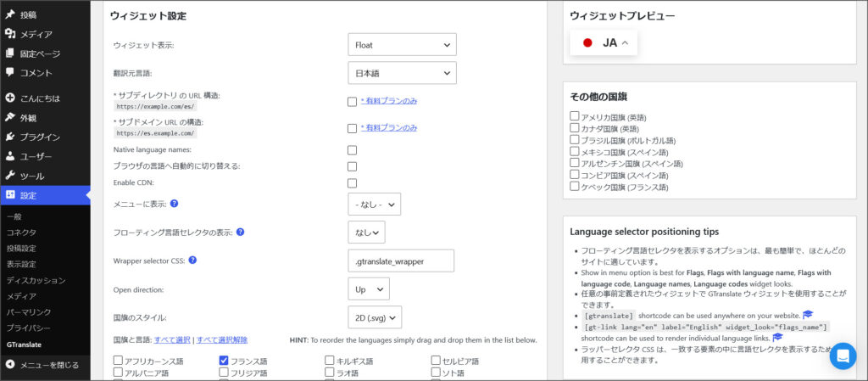Toggle Native language names checkbox
The width and height of the screenshot is (868, 381).
(x=352, y=150)
